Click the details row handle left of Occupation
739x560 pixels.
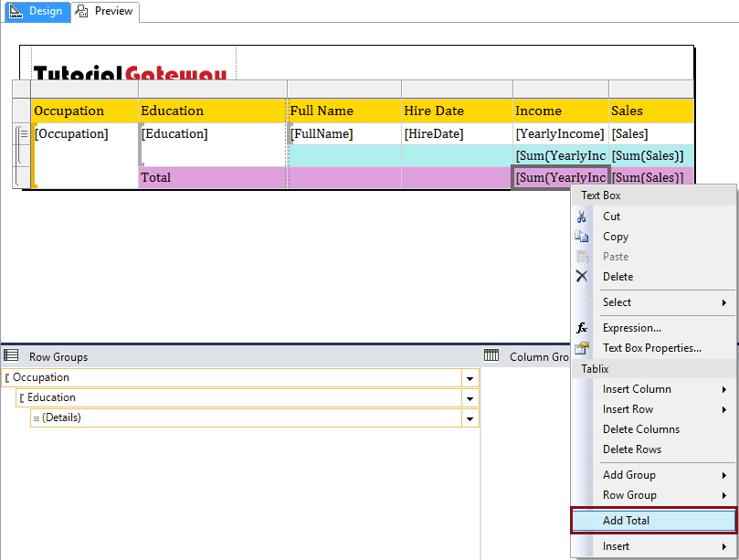(23, 134)
